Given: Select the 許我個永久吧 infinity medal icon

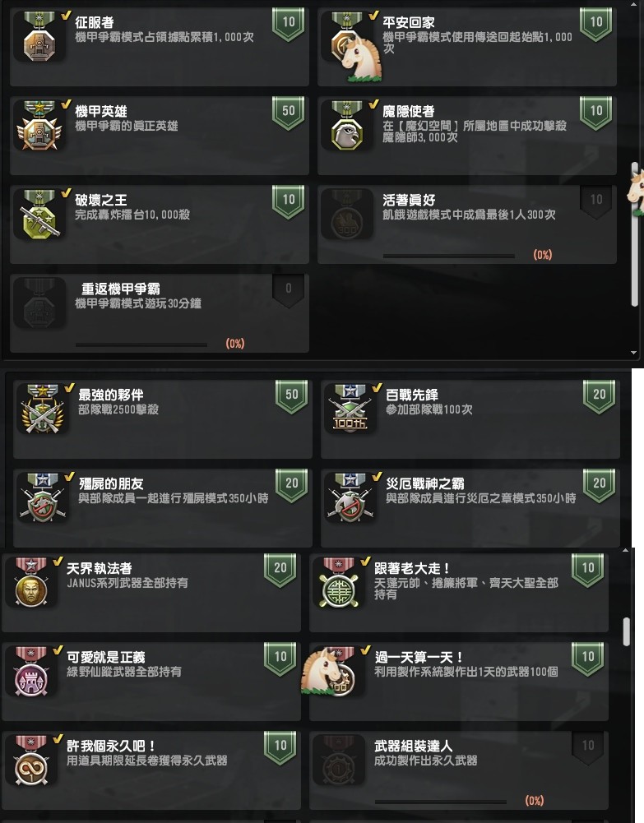Looking at the screenshot, I should tap(30, 761).
